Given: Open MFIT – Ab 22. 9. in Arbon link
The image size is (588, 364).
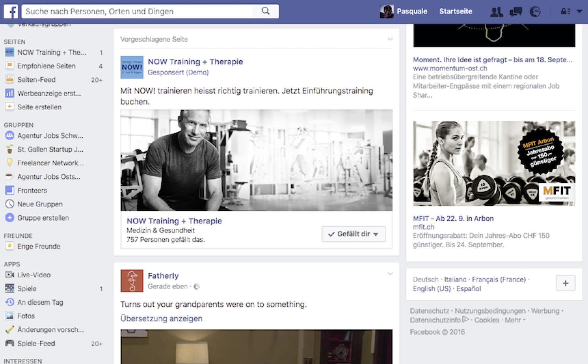Looking at the screenshot, I should 453,218.
